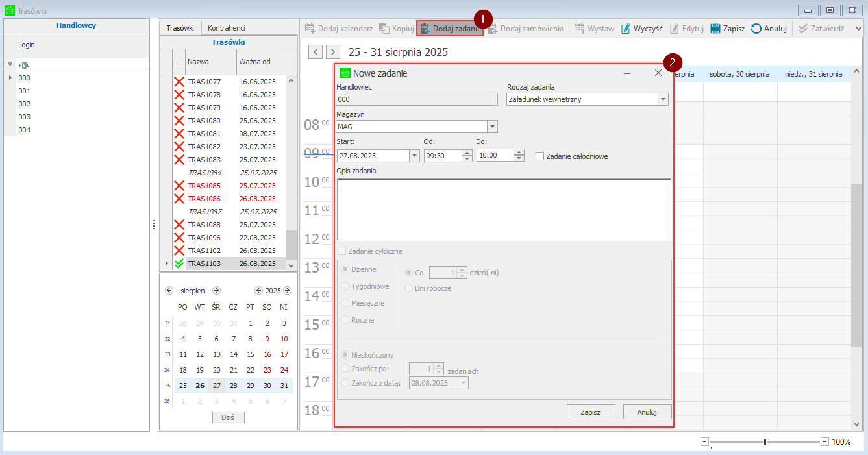868x455 pixels.
Task: Go to next week in calendar
Action: (x=333, y=52)
